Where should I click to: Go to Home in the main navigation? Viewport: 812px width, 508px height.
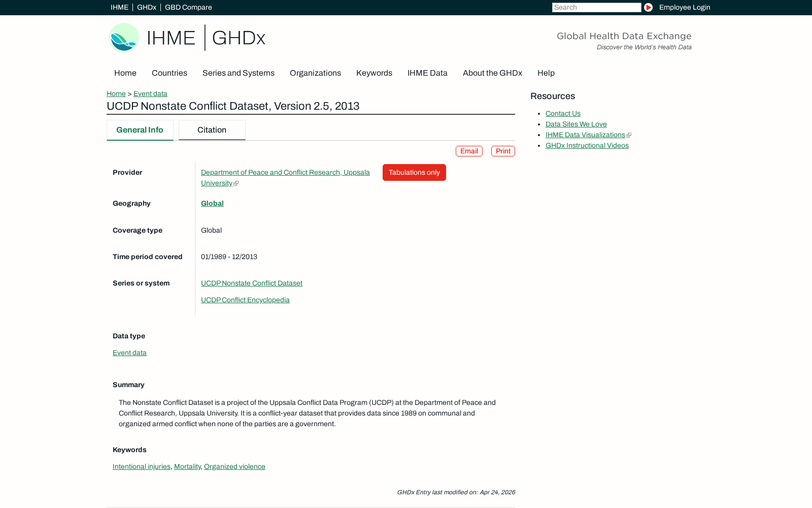tap(125, 73)
